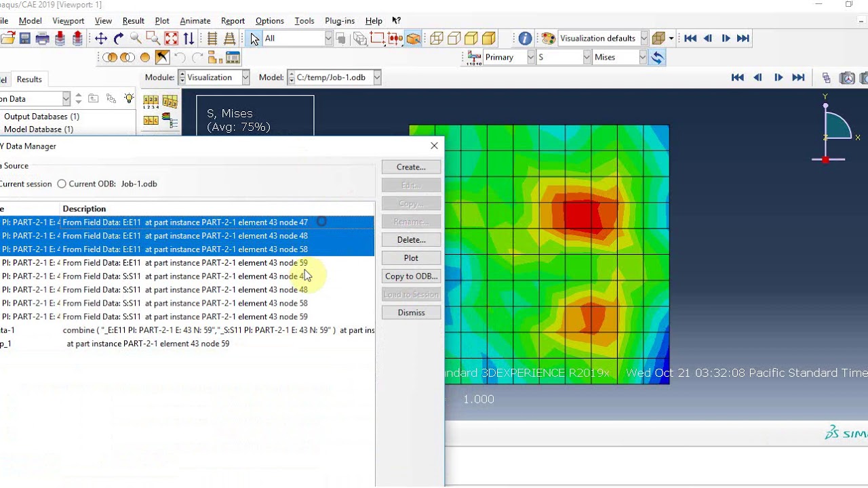Click the wireframe render style cube

(437, 39)
